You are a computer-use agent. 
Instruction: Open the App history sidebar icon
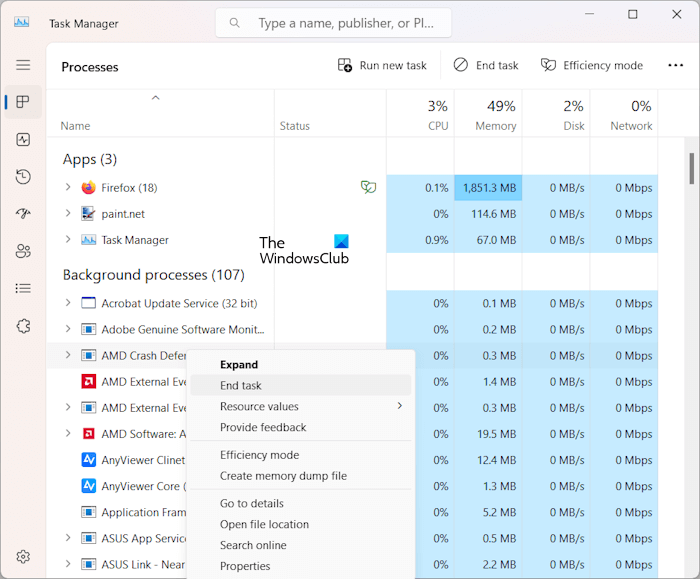coord(23,177)
